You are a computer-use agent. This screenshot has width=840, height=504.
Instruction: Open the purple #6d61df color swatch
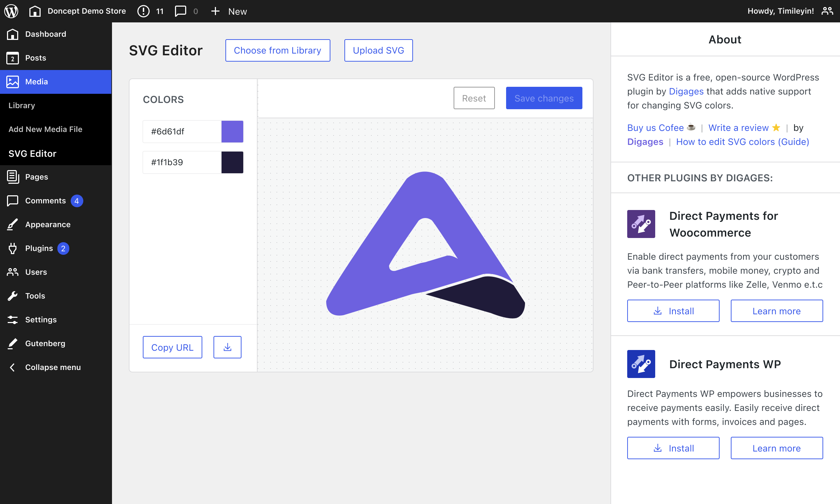[x=232, y=132]
